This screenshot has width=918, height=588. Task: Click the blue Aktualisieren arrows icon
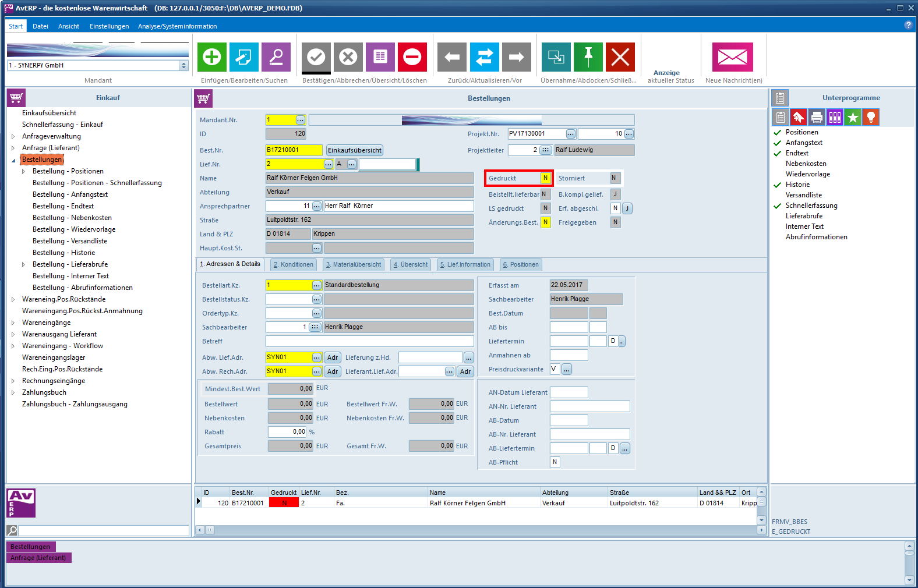(485, 57)
